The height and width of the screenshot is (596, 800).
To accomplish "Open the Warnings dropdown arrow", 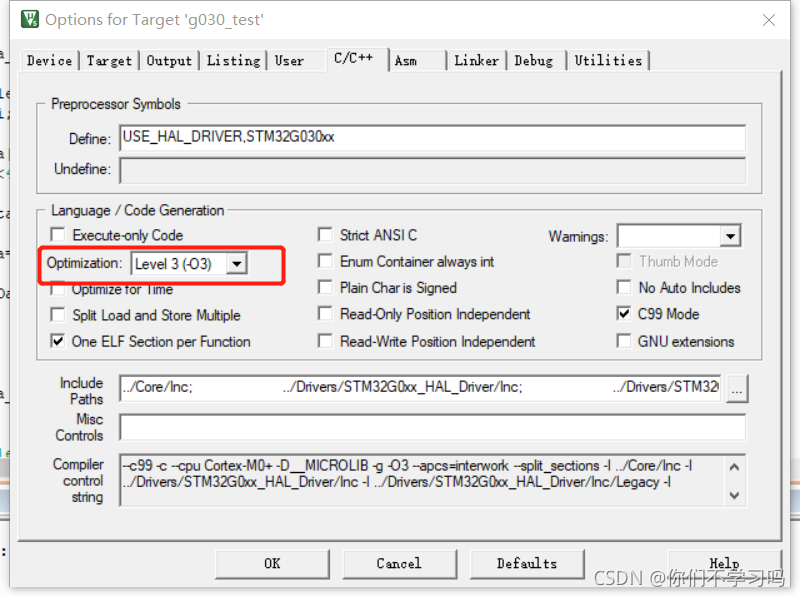I will coord(731,236).
